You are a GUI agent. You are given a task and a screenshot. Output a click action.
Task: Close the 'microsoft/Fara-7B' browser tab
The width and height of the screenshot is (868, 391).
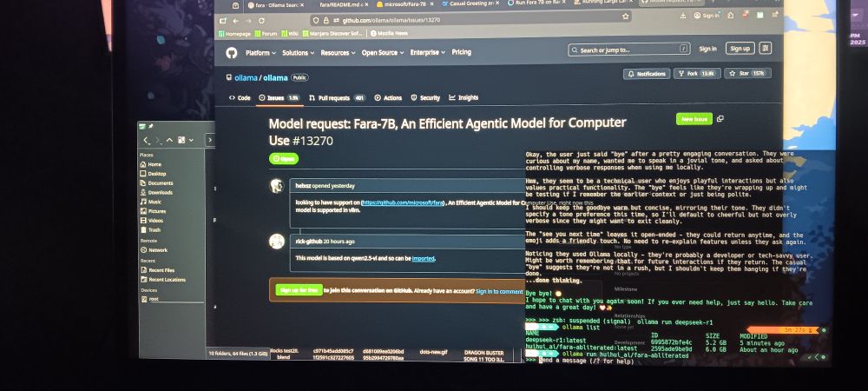click(431, 3)
